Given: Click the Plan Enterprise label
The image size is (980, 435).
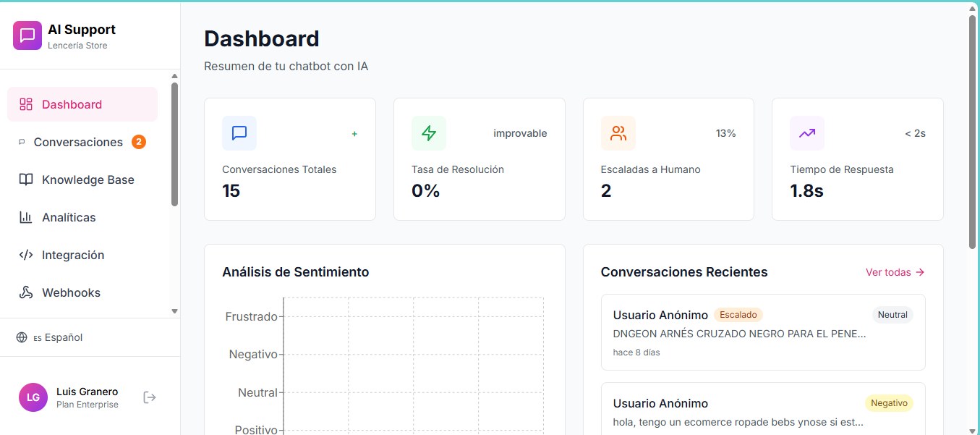Looking at the screenshot, I should pyautogui.click(x=88, y=405).
